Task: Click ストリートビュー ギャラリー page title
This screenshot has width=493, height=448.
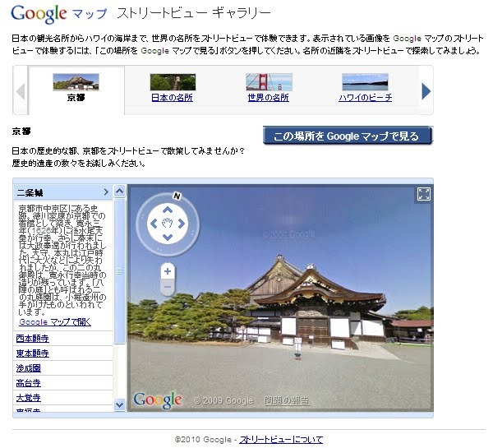Action: coord(194,13)
